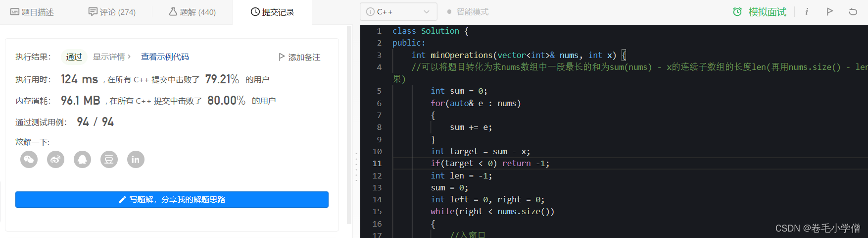Click code line 'sum += e;'
Screen dimensions: 868x238
(471, 127)
